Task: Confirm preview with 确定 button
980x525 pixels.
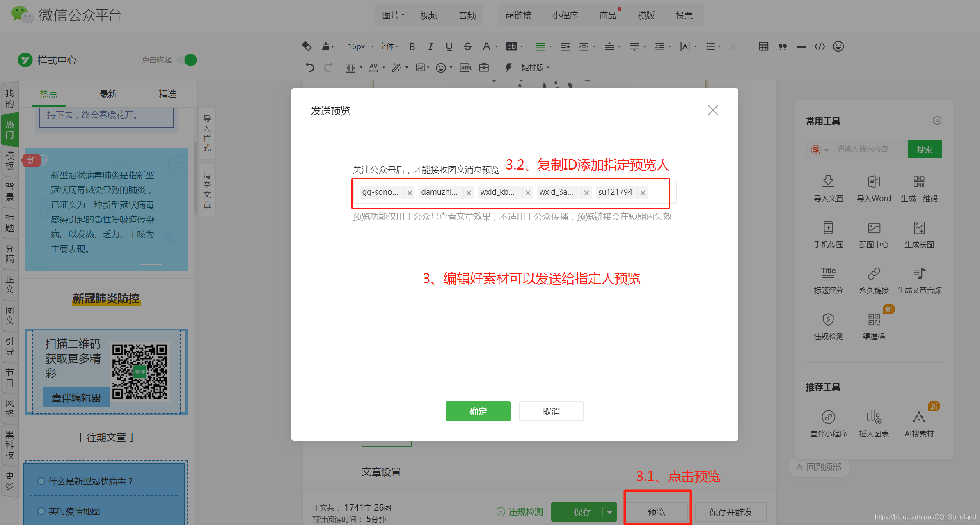Action: [x=478, y=411]
